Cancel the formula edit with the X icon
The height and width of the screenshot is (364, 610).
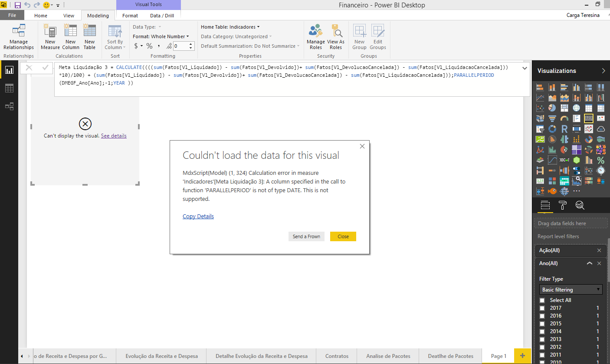(x=29, y=68)
